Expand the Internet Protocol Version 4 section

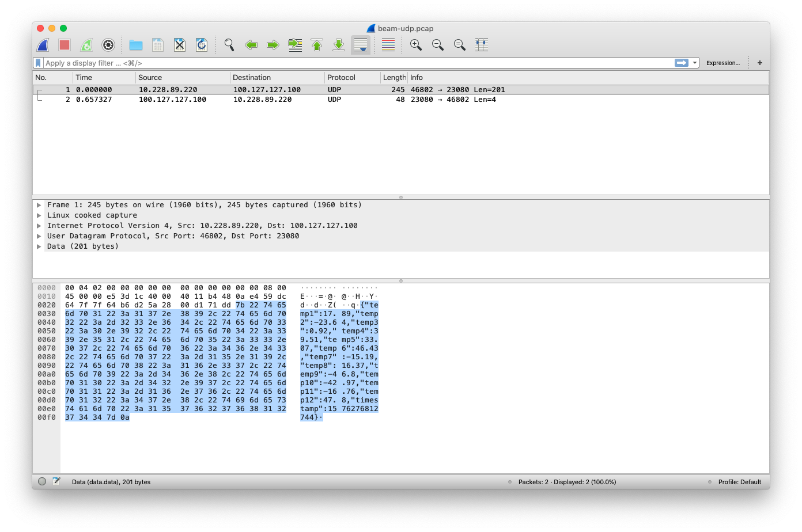click(x=39, y=226)
